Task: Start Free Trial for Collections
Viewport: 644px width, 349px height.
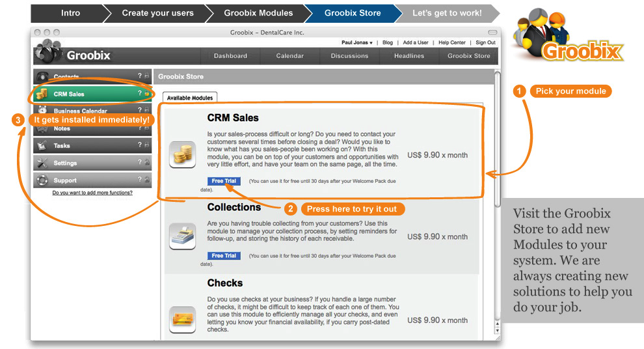Action: pos(224,256)
